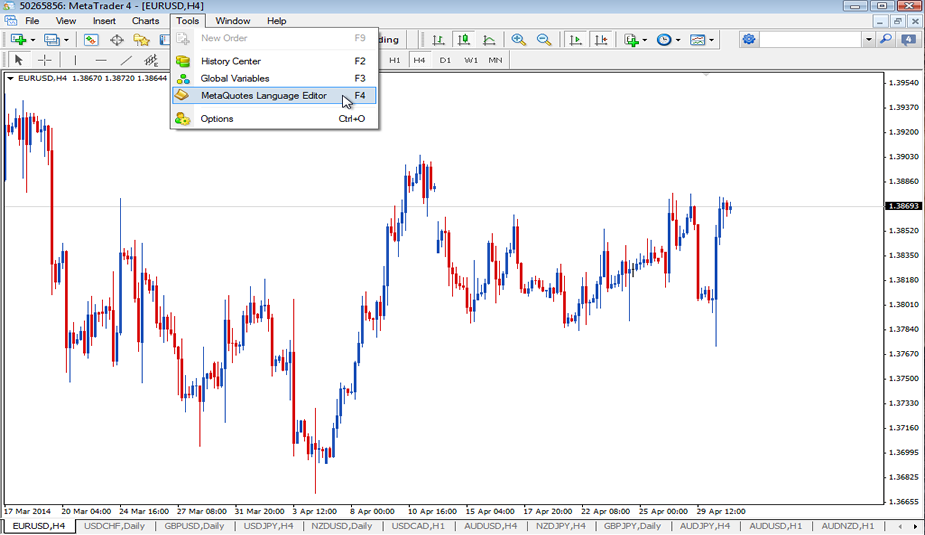This screenshot has height=535, width=925.
Task: Switch to the NZDJPY,H4 chart tab
Action: (560, 526)
